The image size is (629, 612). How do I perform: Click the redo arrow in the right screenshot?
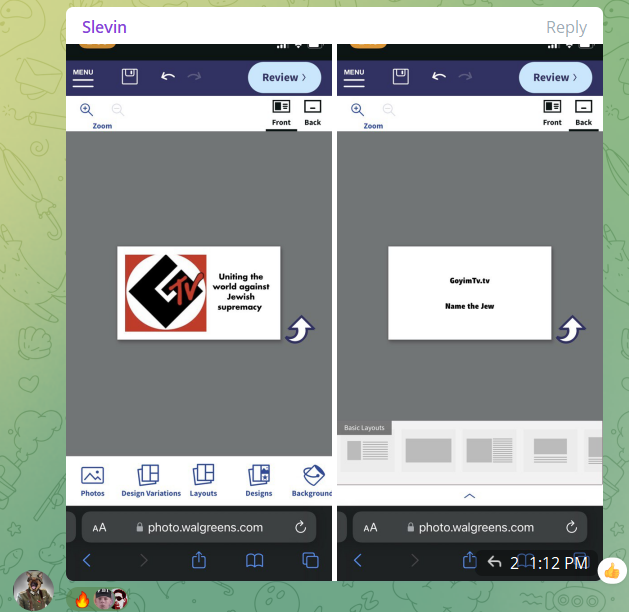point(465,76)
